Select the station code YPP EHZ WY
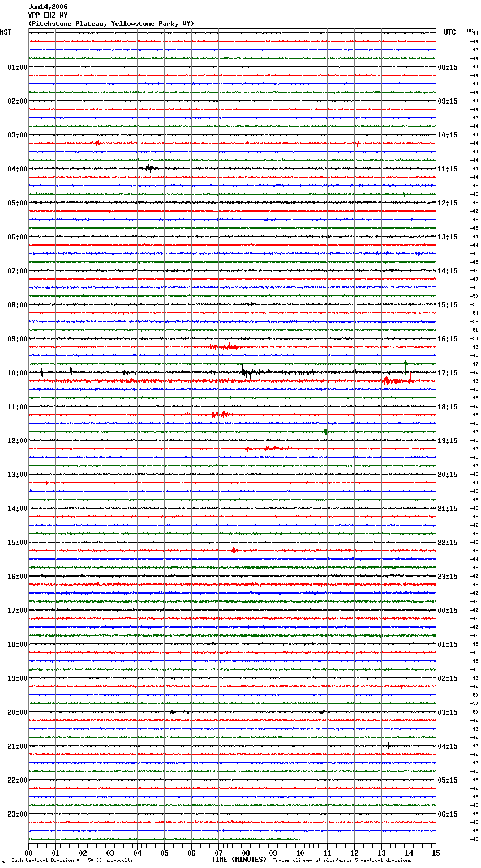Screen dimensions: 481x868 click(x=48, y=15)
